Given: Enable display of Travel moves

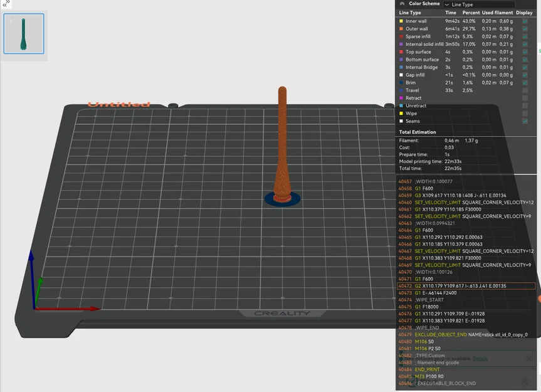Looking at the screenshot, I should (x=525, y=90).
